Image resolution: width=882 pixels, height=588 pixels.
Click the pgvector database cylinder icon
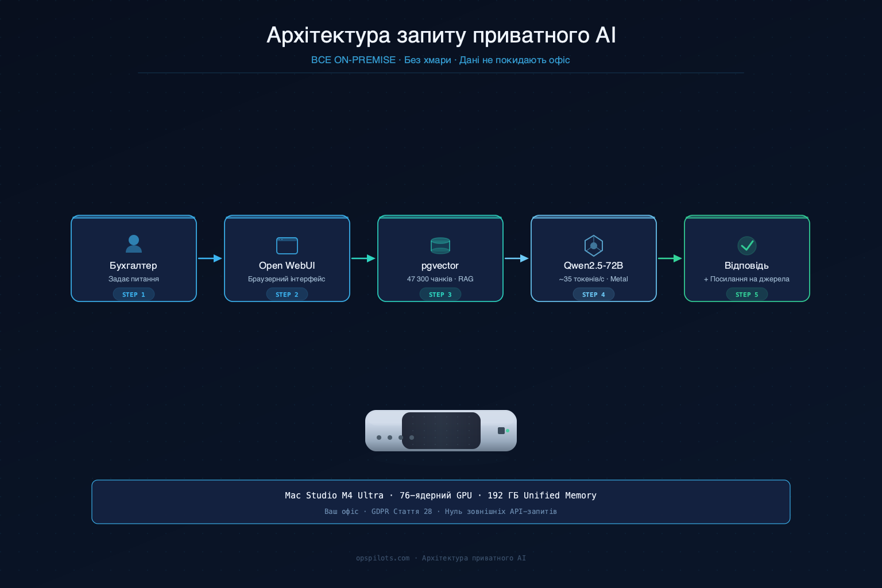pos(440,246)
